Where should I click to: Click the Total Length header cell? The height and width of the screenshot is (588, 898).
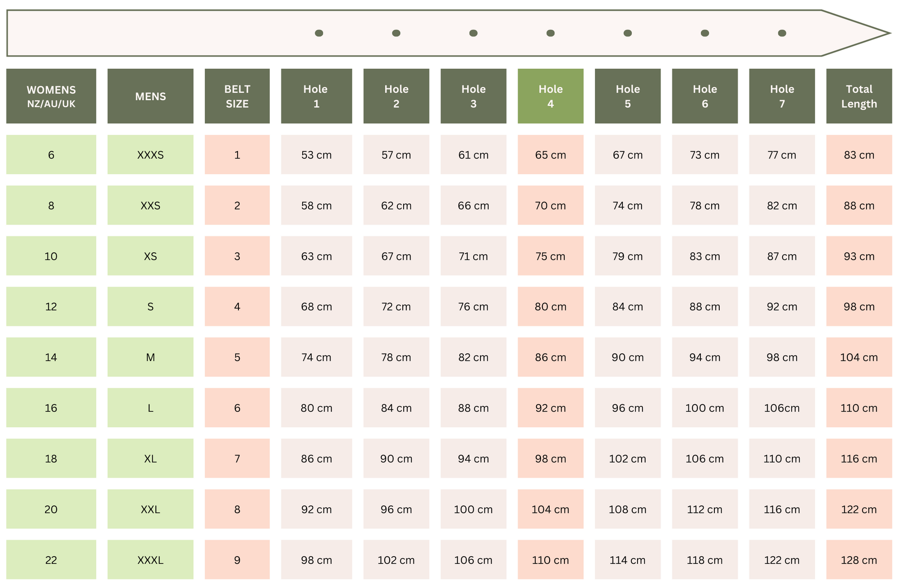coord(858,96)
